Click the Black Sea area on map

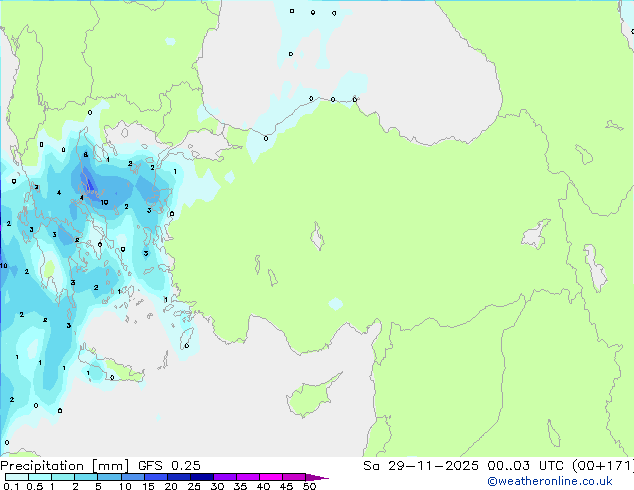click(x=400, y=60)
